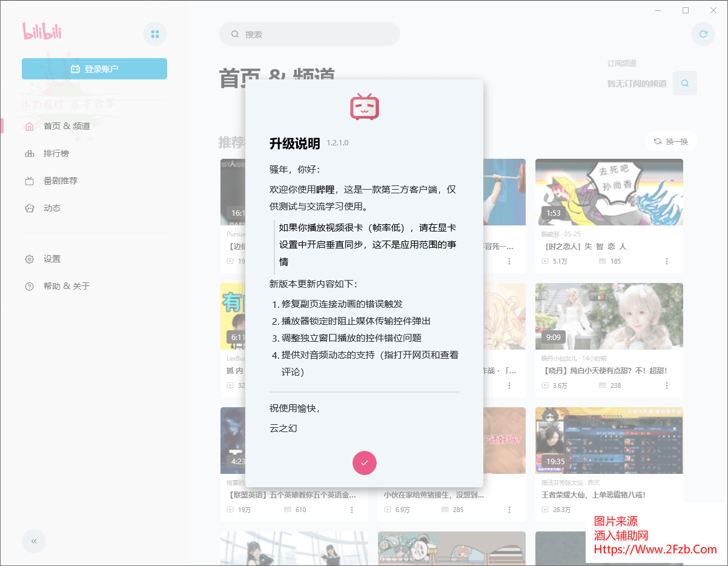The image size is (728, 566).
Task: Focus the 搜索 search box
Action: coord(315,35)
